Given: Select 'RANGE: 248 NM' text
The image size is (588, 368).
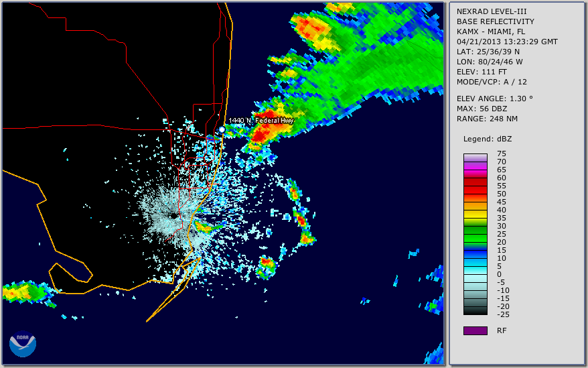Looking at the screenshot, I should [x=487, y=119].
